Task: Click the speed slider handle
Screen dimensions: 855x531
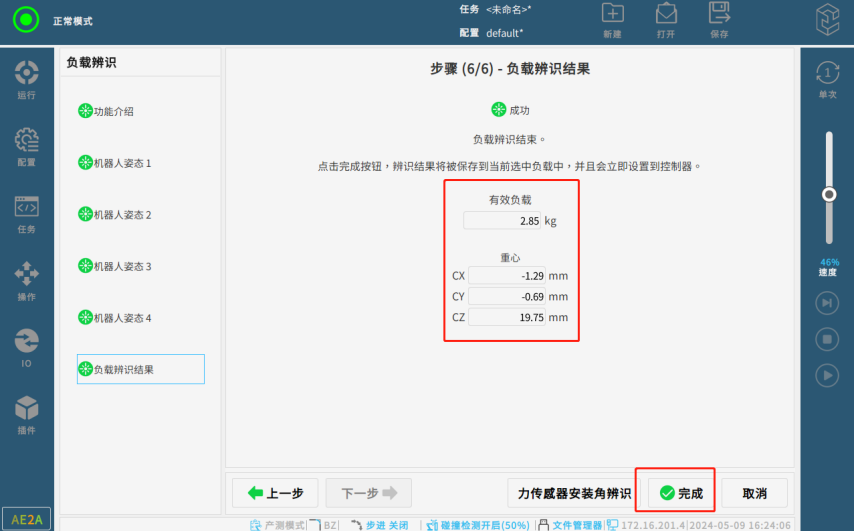Action: coord(828,194)
